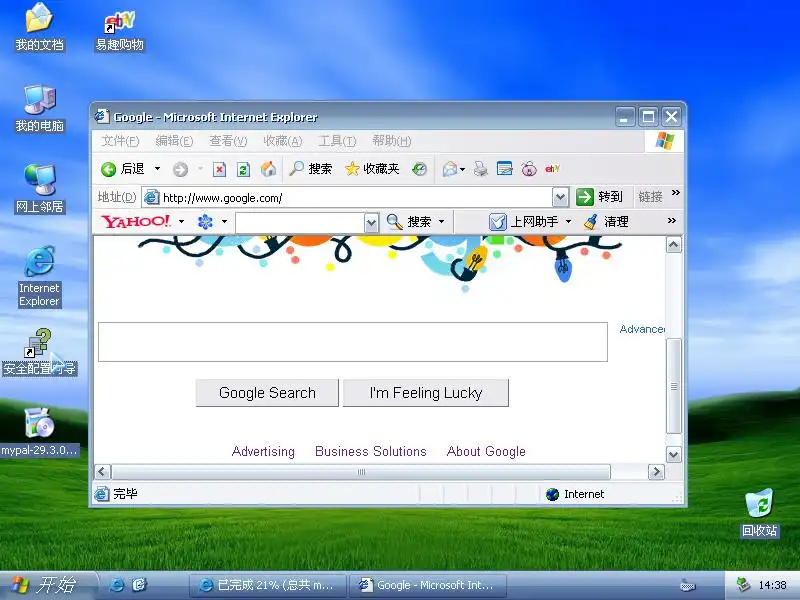Select the 我的电脑 desktop icon

39,109
